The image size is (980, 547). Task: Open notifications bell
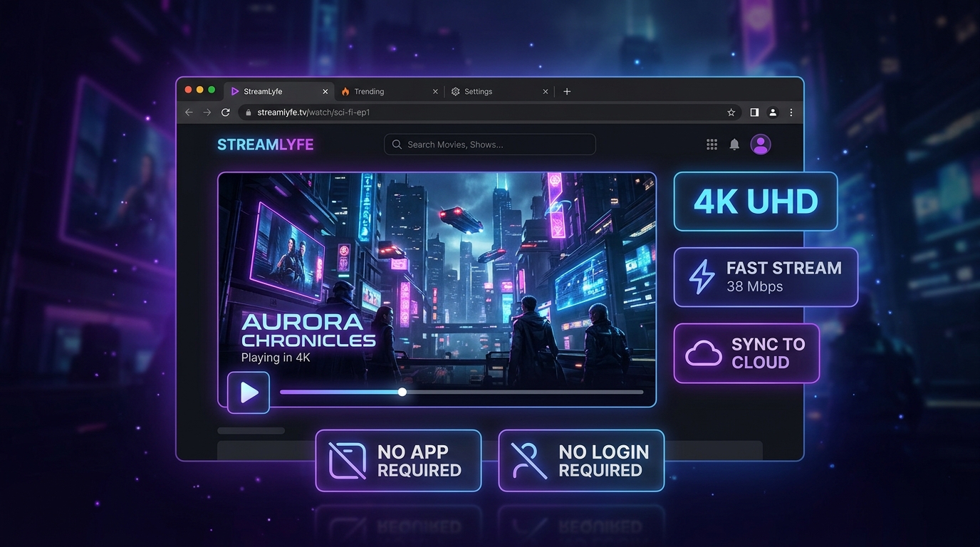(x=734, y=145)
